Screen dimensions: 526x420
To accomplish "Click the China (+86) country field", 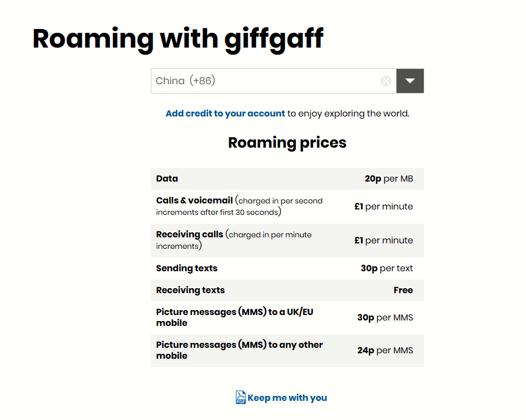I will click(262, 81).
